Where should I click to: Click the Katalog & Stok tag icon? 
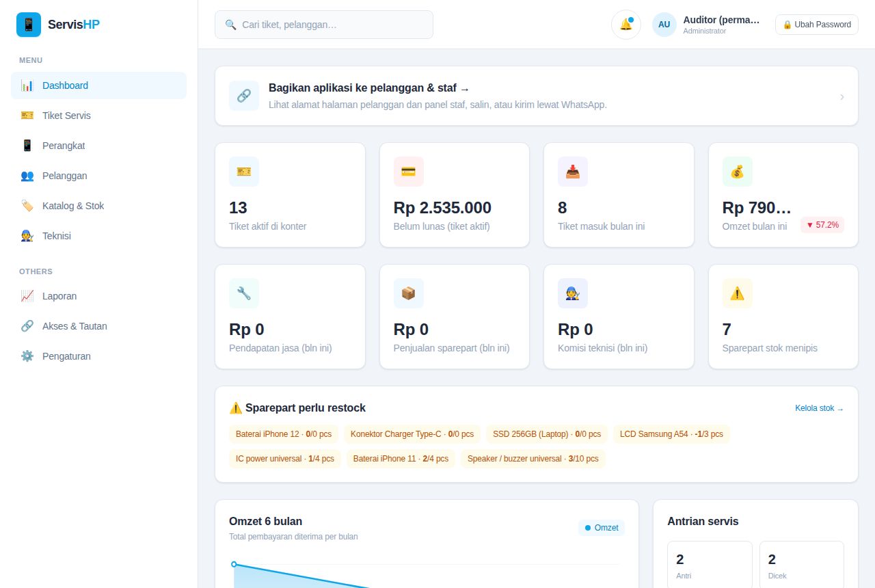pos(27,206)
